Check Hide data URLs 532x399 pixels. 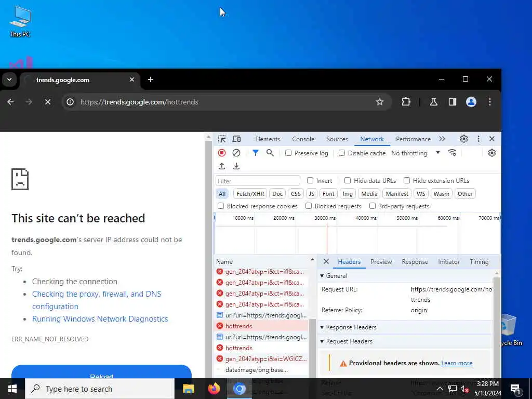point(348,180)
